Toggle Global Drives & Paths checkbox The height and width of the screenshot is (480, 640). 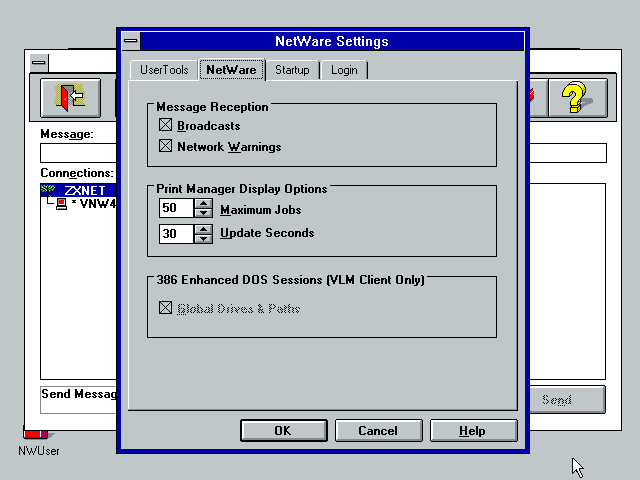[x=165, y=308]
